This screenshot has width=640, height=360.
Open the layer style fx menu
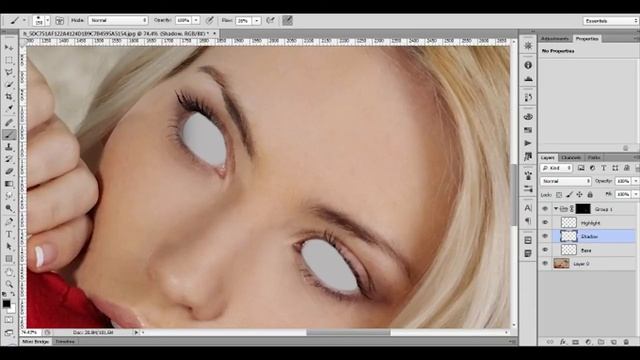tap(562, 342)
